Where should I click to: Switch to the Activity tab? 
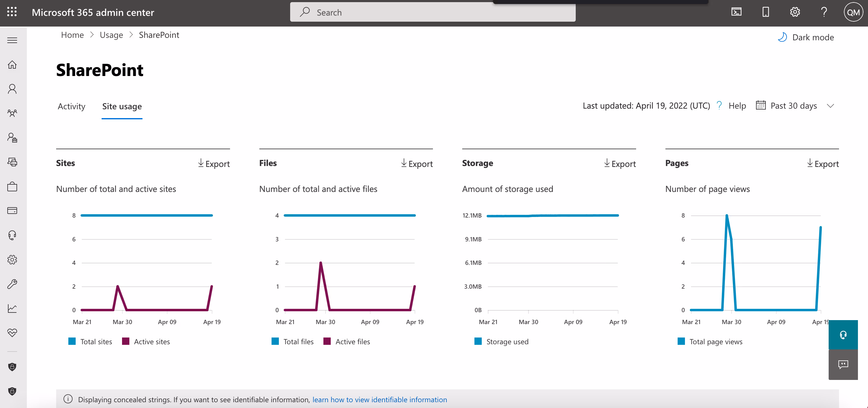[71, 107]
